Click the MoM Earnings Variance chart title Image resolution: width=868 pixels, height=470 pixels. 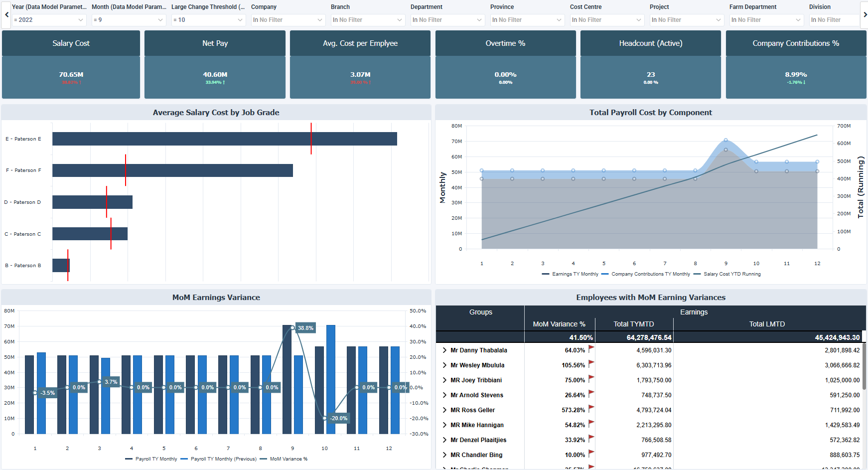tap(216, 298)
